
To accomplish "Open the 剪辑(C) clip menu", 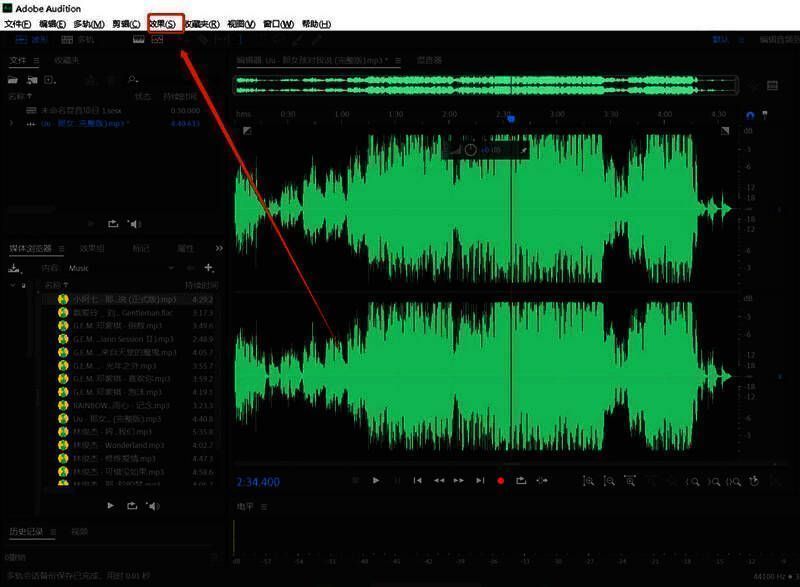I will pos(126,23).
